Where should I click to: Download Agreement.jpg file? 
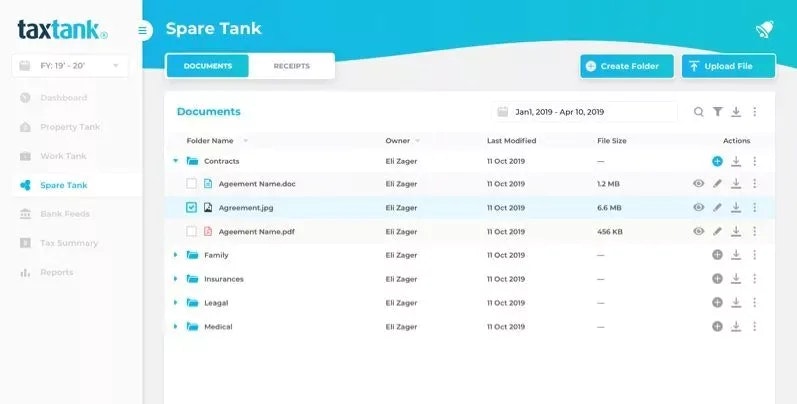(735, 207)
